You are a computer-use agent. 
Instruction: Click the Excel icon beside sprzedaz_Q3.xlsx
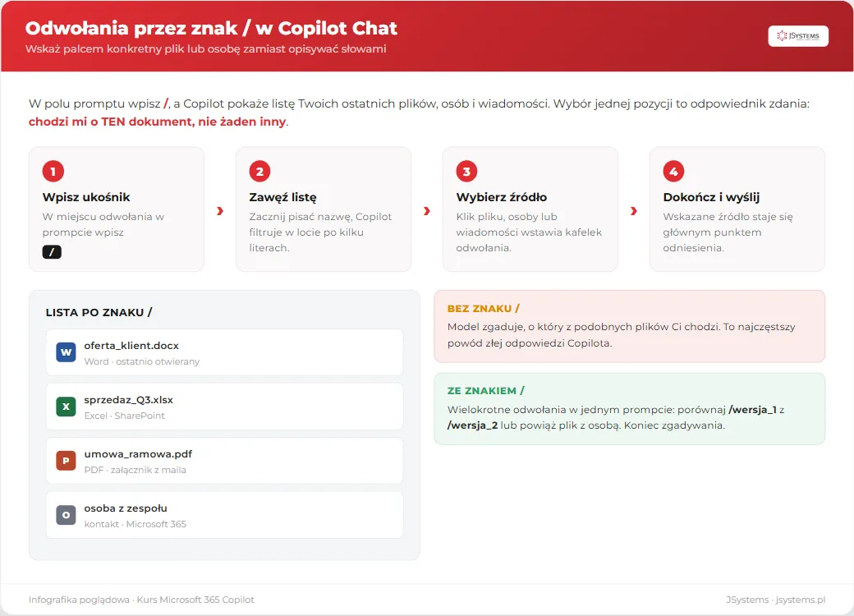pyautogui.click(x=66, y=407)
